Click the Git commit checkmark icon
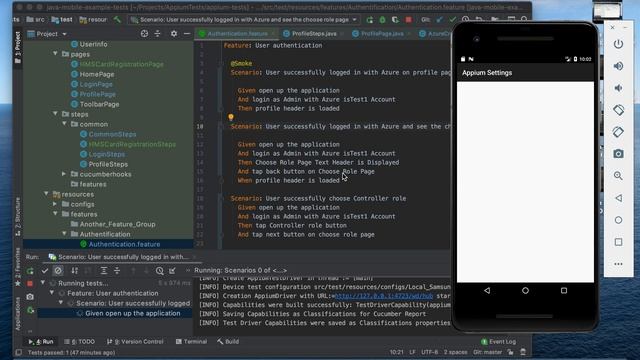 click(x=452, y=20)
